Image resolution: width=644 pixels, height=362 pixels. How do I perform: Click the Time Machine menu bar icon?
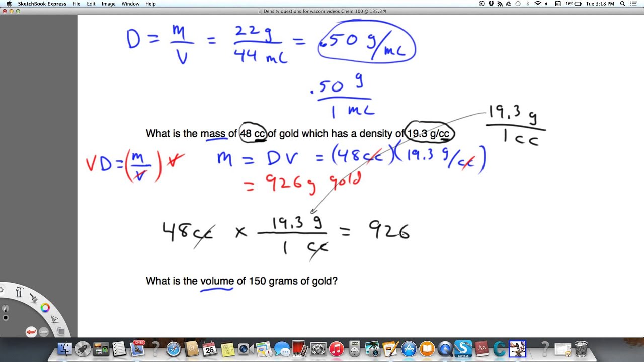(517, 4)
